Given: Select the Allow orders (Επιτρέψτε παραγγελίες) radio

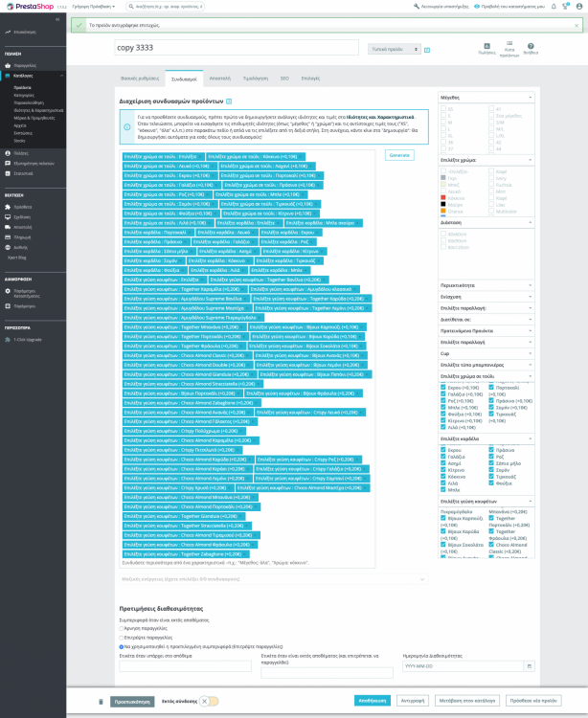Looking at the screenshot, I should [122, 638].
